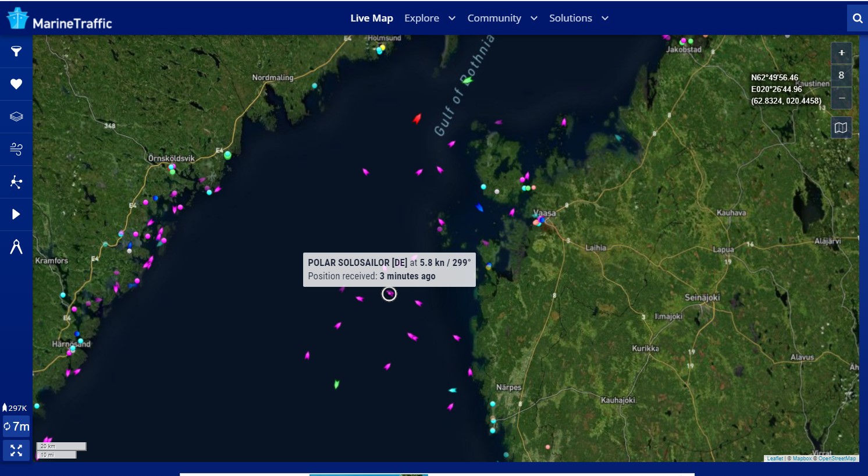Zoom out with the minus button

click(x=841, y=98)
